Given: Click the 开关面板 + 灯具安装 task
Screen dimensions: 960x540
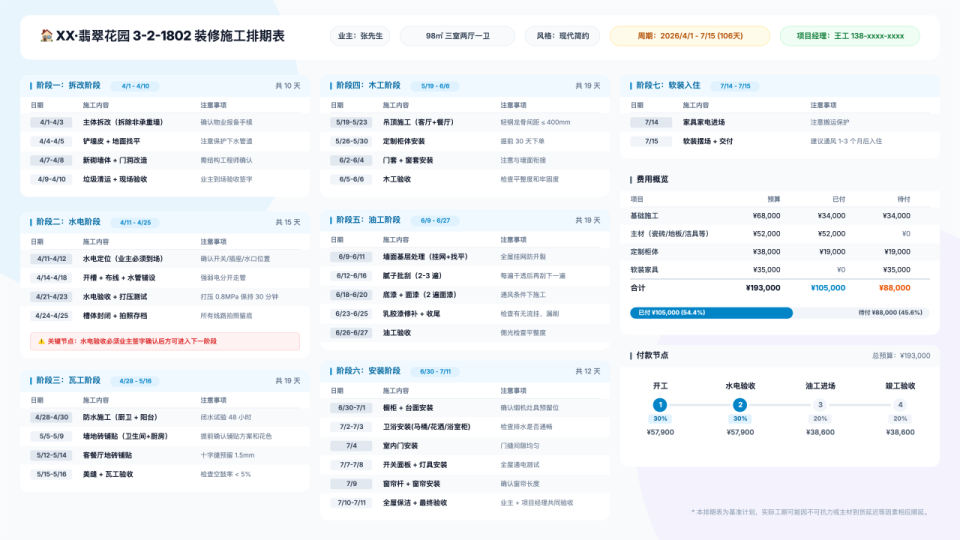Looking at the screenshot, I should [x=415, y=465].
